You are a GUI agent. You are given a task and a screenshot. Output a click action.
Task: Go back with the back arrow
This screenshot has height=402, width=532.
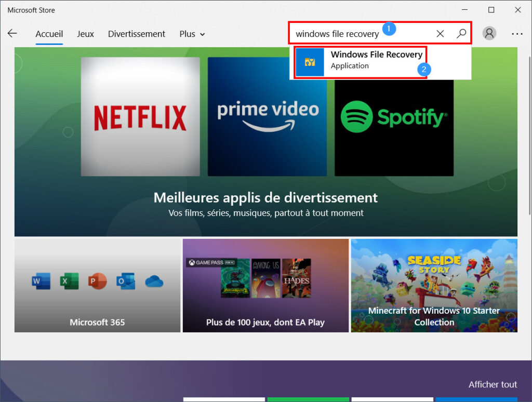tap(12, 33)
